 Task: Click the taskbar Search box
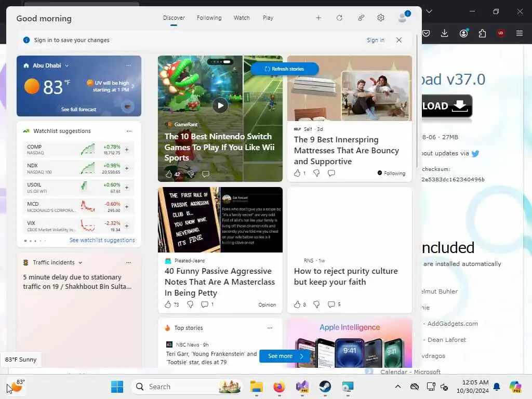187,387
